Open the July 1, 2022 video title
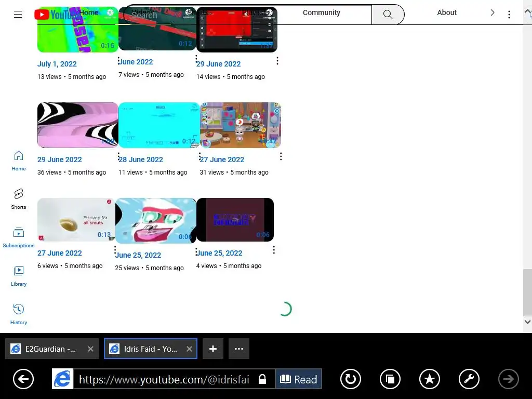Screen dimensions: 532x399 click(57, 64)
